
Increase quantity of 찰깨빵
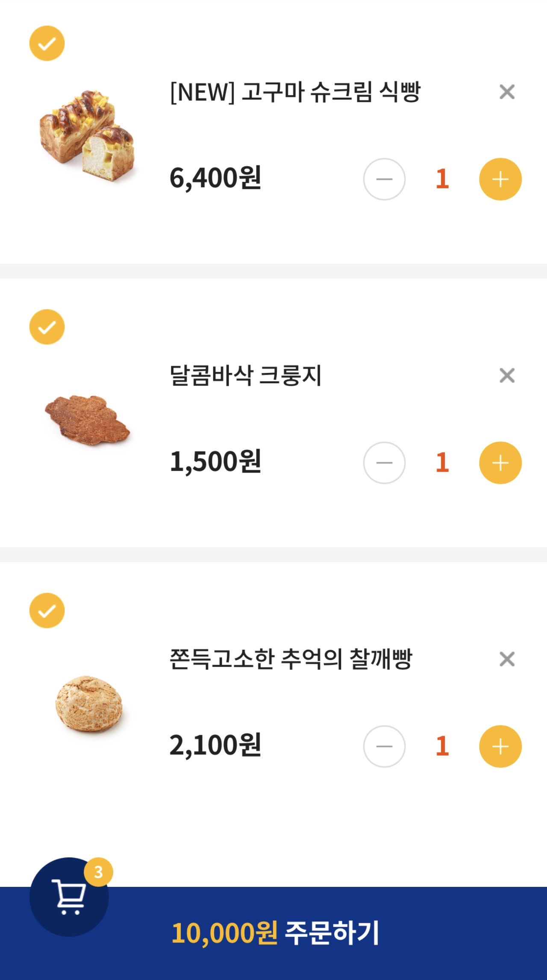500,746
